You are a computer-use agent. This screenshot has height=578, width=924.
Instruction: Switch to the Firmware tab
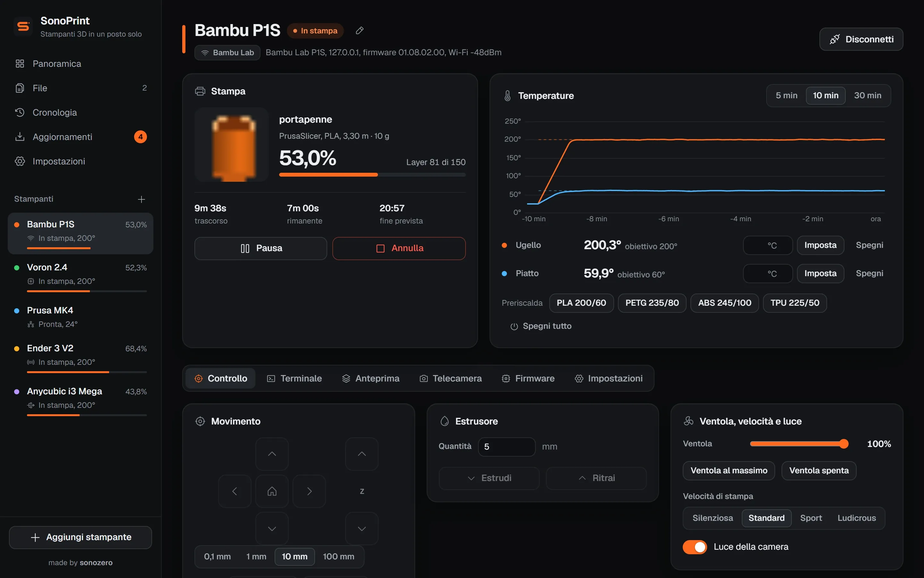(528, 379)
